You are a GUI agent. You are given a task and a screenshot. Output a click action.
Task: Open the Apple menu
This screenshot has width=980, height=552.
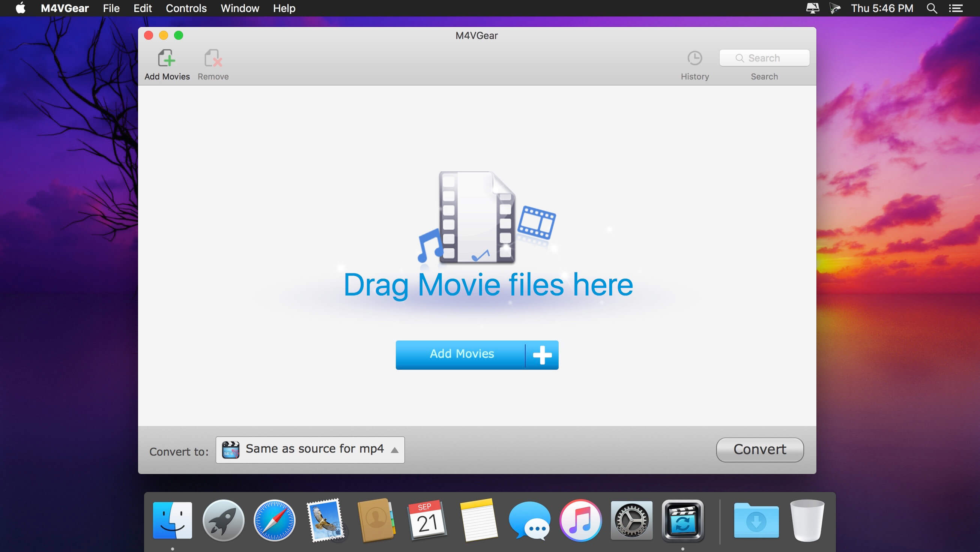21,8
